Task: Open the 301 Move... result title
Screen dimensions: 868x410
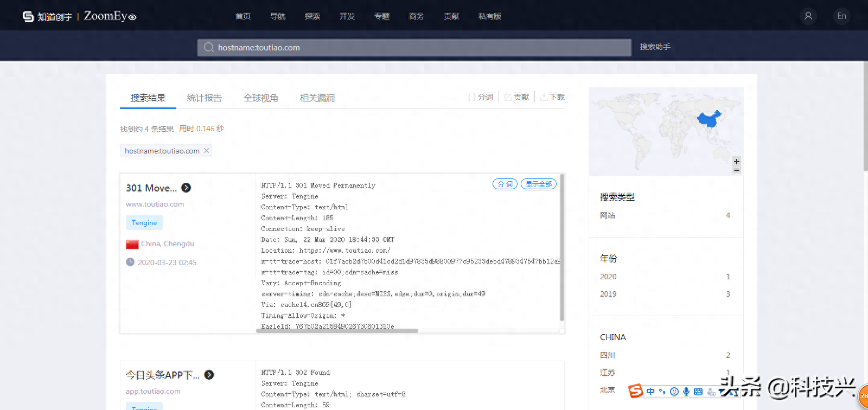Action: [151, 188]
